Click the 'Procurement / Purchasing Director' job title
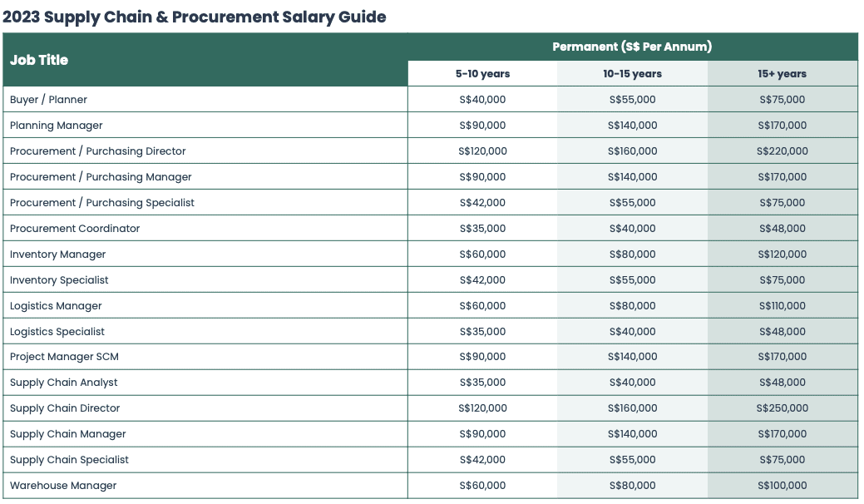864x504 pixels. tap(98, 151)
